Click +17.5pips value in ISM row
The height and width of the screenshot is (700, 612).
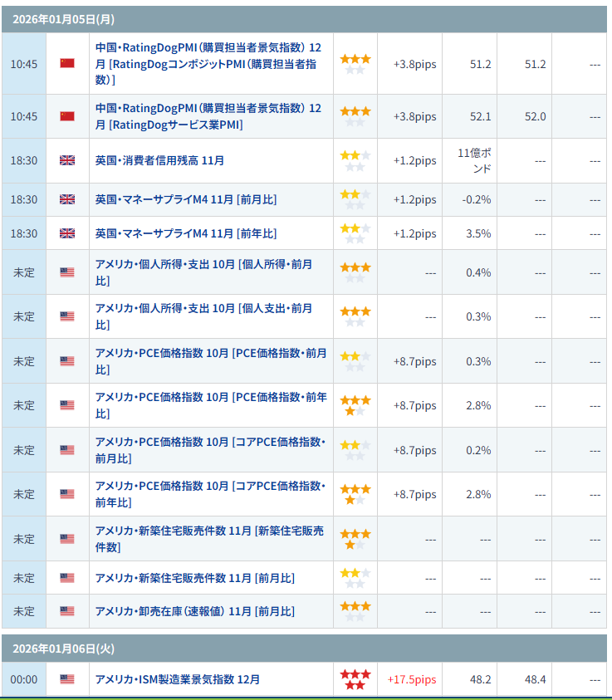(411, 679)
